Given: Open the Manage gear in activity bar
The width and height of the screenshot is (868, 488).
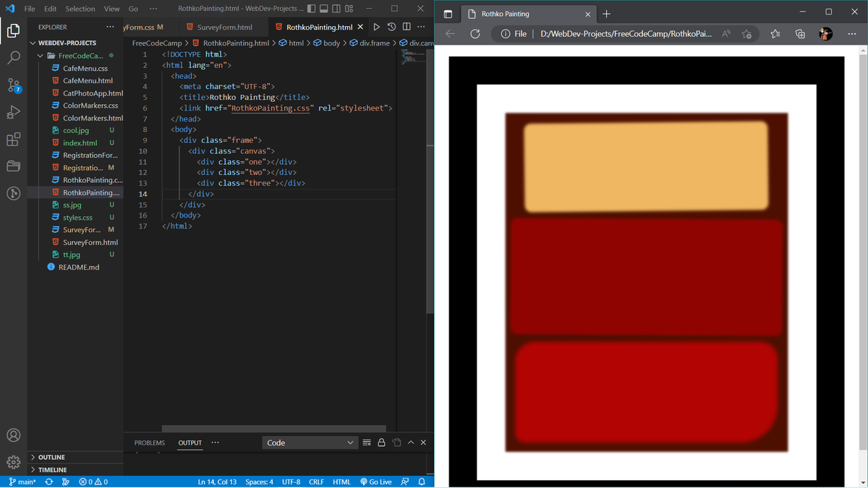Looking at the screenshot, I should pyautogui.click(x=13, y=463).
